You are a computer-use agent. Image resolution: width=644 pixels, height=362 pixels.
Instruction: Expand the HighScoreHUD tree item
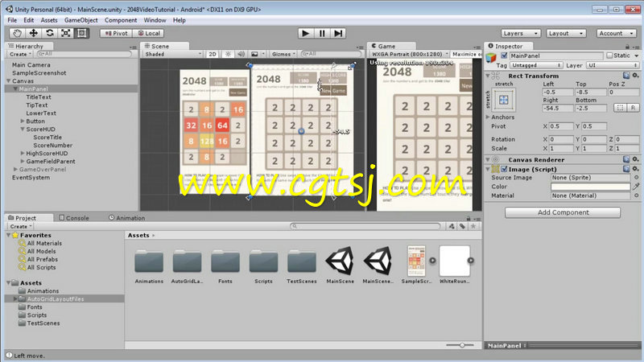23,153
